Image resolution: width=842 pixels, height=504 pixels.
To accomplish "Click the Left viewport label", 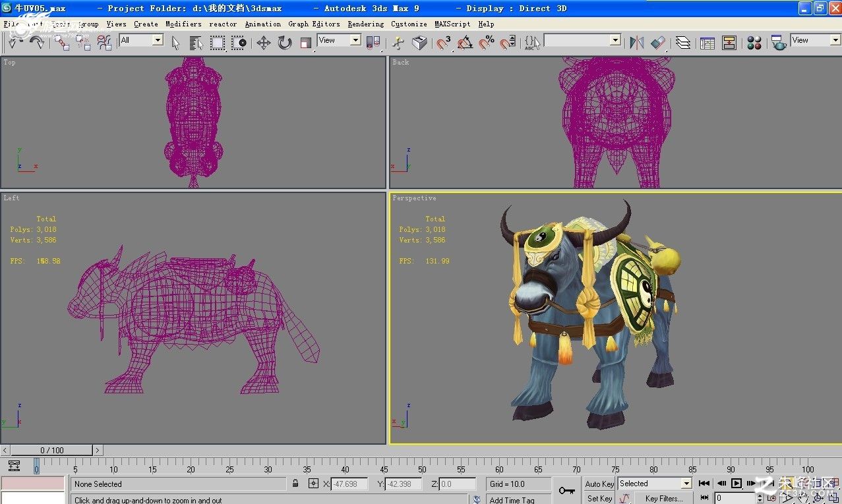I will pos(11,198).
